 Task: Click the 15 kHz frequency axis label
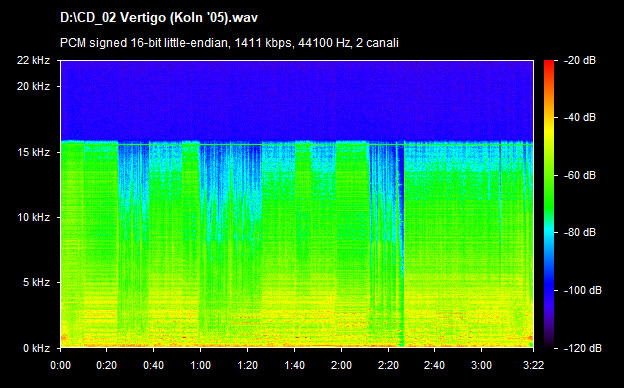(33, 152)
